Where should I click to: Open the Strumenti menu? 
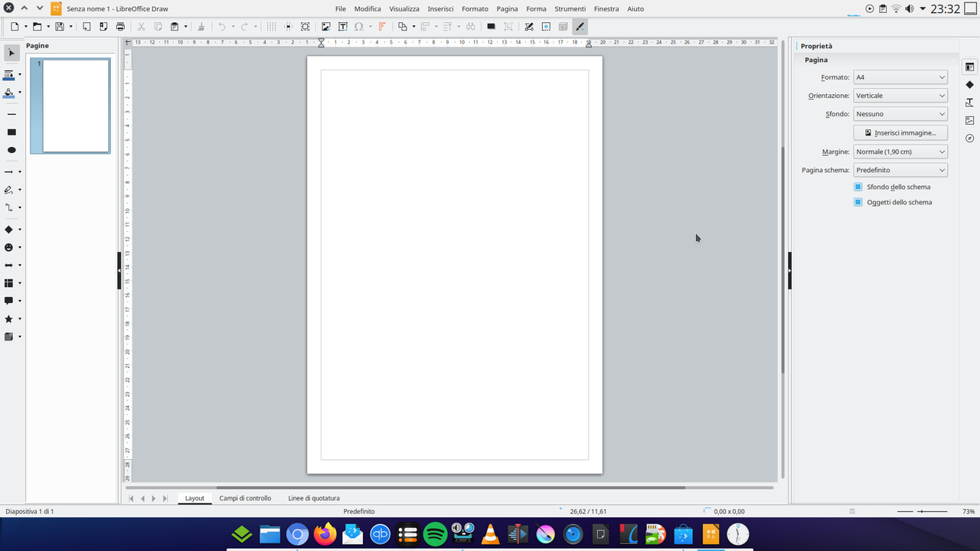tap(570, 8)
